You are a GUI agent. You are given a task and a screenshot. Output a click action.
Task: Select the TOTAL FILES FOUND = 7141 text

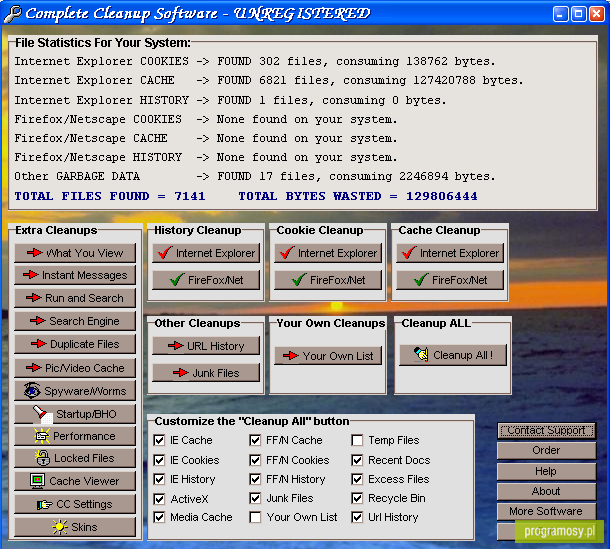coord(110,196)
